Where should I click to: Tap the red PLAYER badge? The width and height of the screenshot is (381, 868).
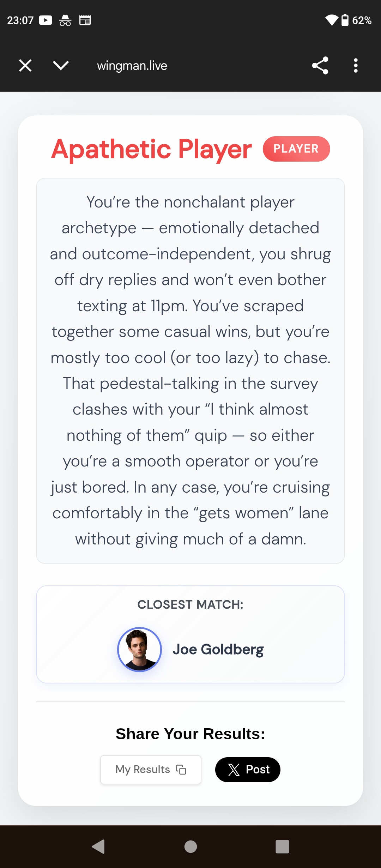[x=296, y=149]
